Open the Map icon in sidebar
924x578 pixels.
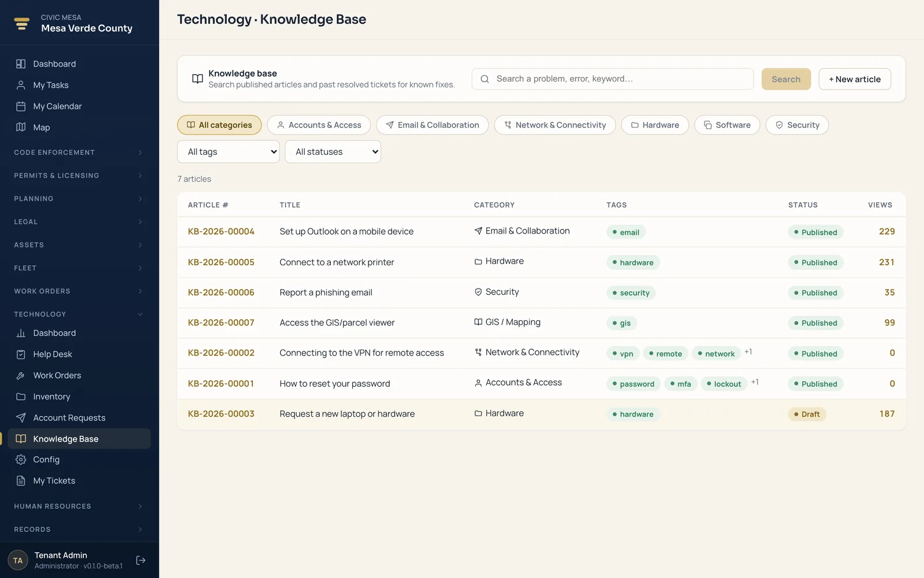point(21,127)
